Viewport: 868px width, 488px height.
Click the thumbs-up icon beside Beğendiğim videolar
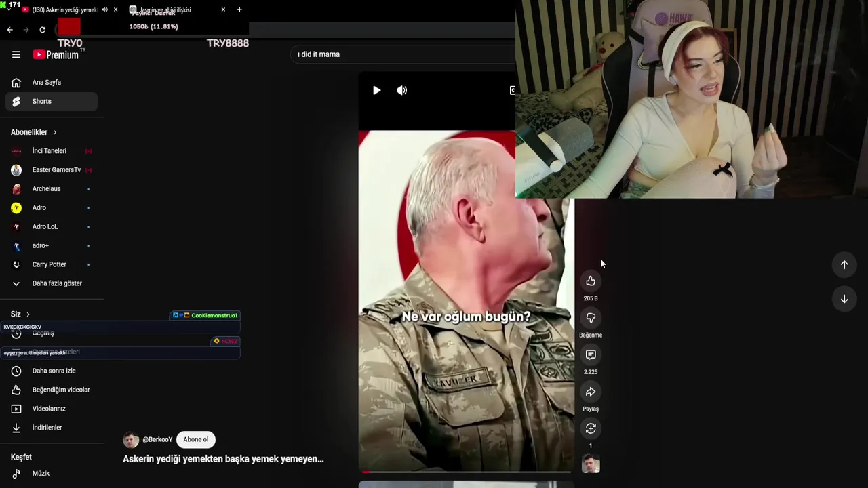16,390
